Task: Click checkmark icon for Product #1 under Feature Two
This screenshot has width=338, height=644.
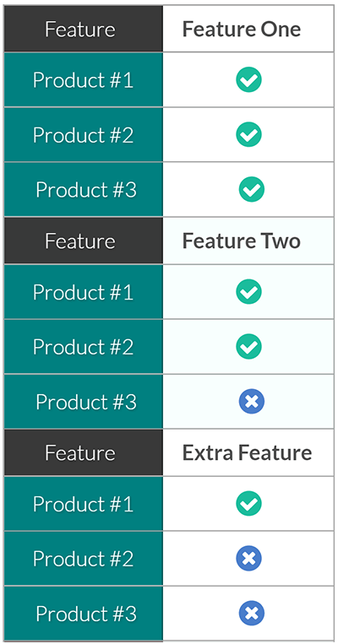Action: click(x=248, y=291)
